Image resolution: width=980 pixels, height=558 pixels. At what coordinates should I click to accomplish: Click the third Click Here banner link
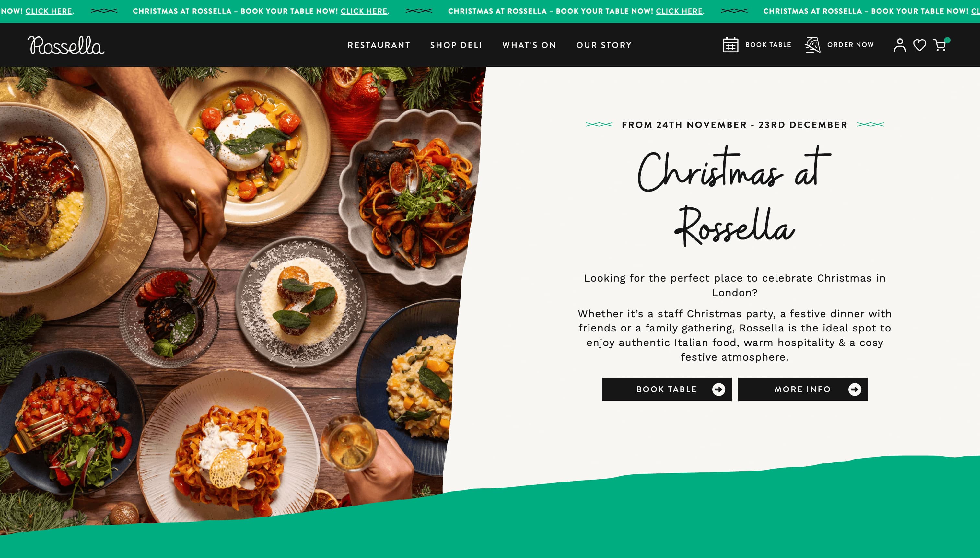point(679,11)
